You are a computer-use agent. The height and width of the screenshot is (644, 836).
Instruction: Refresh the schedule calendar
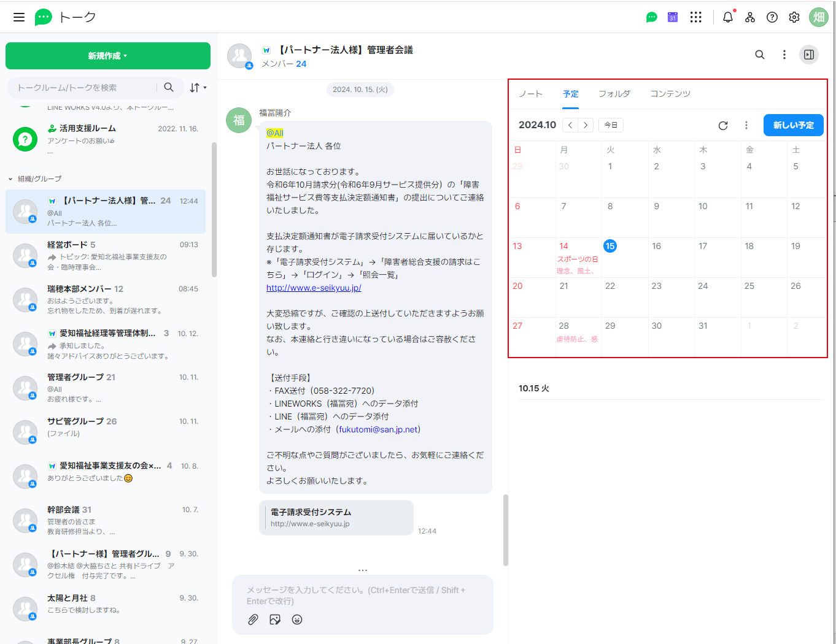723,125
